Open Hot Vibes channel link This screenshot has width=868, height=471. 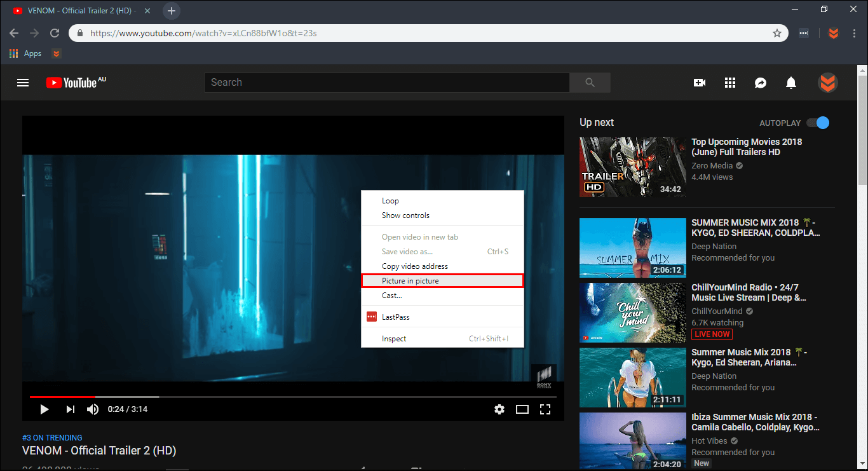click(x=710, y=441)
